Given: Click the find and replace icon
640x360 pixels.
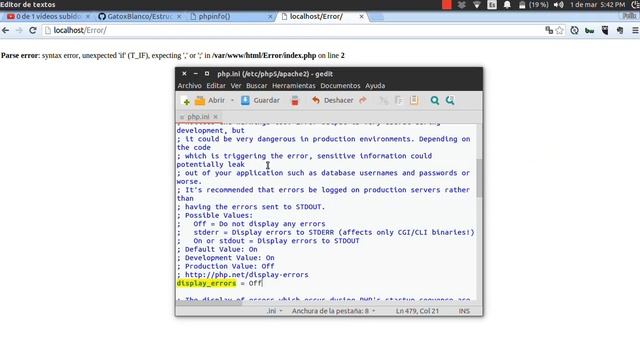Looking at the screenshot, I should pos(450,100).
